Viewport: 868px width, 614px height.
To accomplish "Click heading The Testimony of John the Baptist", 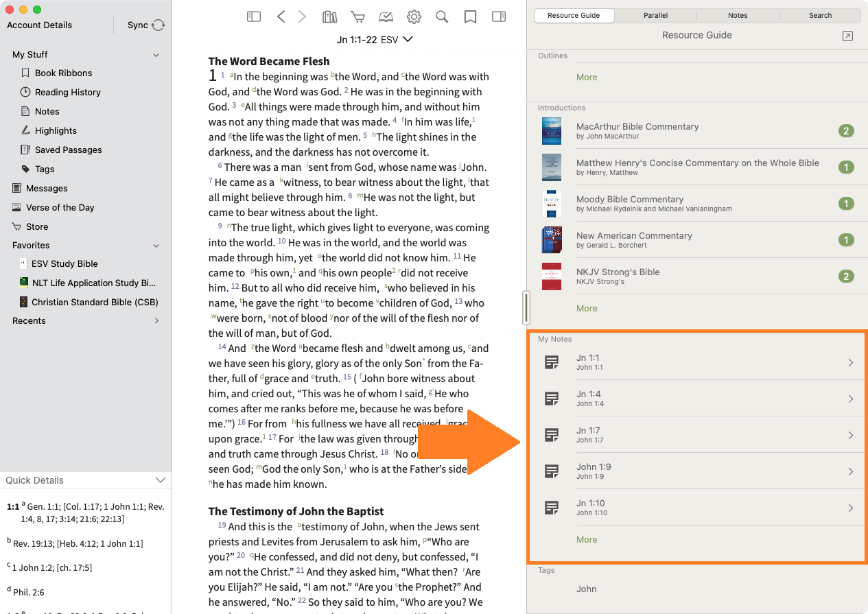I will 296,511.
